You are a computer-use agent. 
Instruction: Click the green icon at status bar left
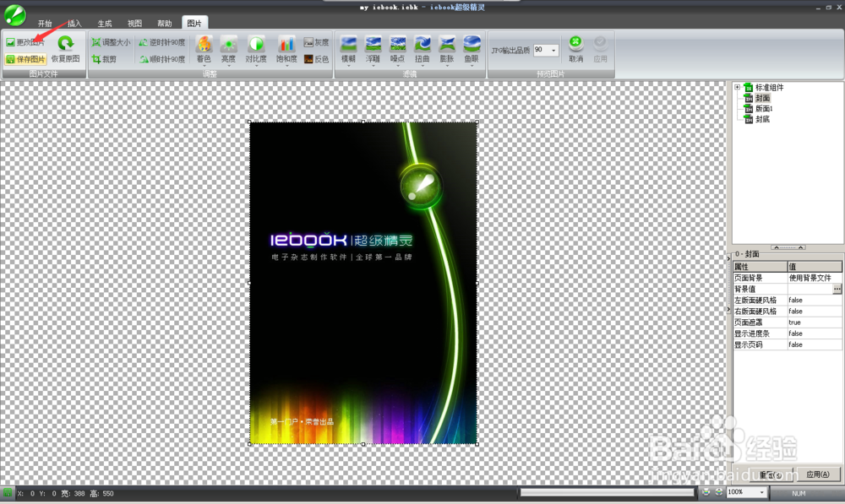(x=8, y=493)
